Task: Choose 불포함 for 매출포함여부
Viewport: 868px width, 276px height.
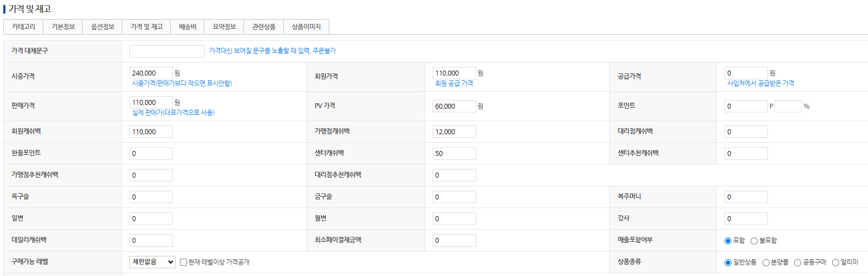Action: coord(754,241)
